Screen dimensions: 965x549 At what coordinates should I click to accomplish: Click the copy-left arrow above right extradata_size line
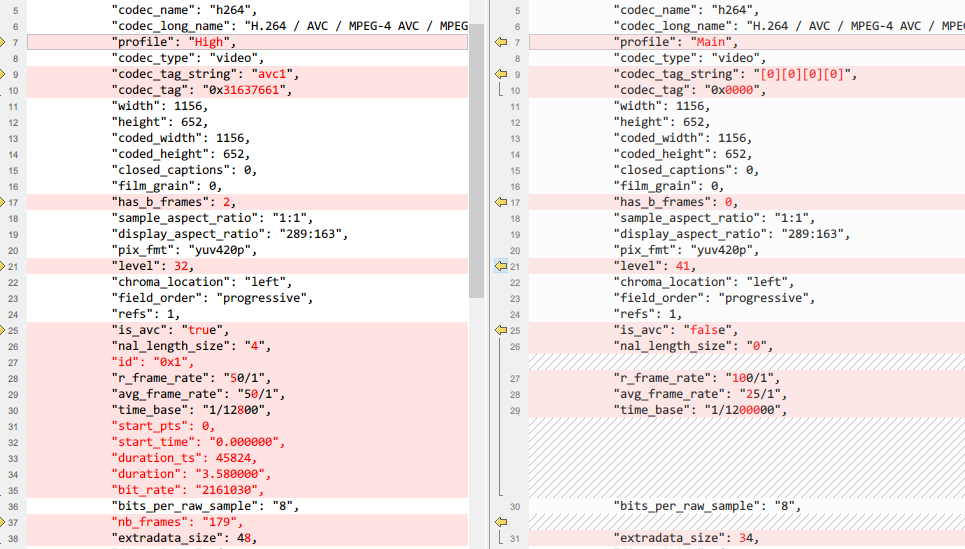[501, 522]
